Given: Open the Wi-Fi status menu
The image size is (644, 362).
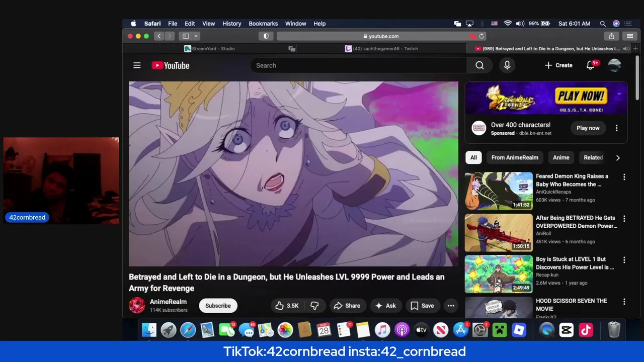Looking at the screenshot, I should [508, 24].
